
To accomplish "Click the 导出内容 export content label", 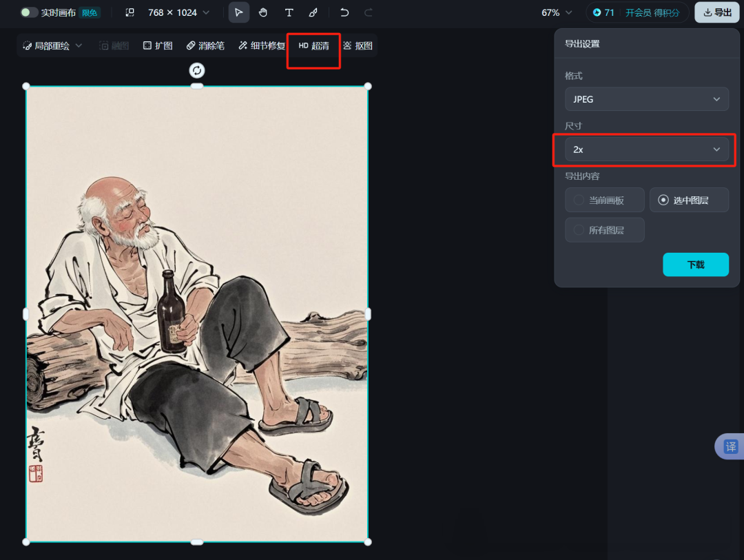I will click(582, 176).
